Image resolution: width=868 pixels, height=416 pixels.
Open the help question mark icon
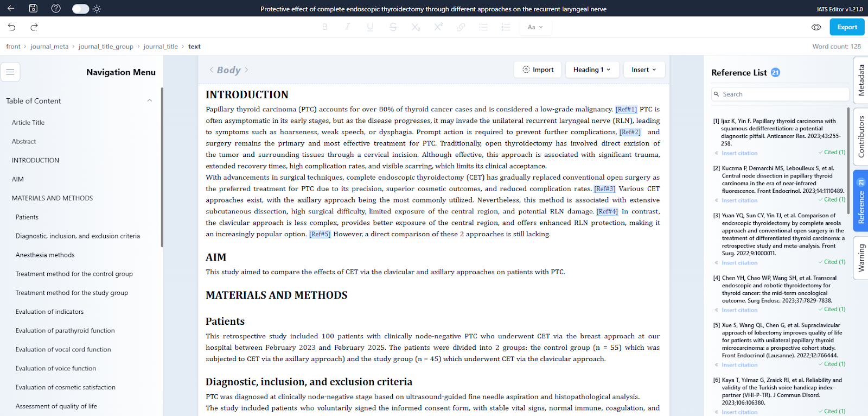click(56, 9)
